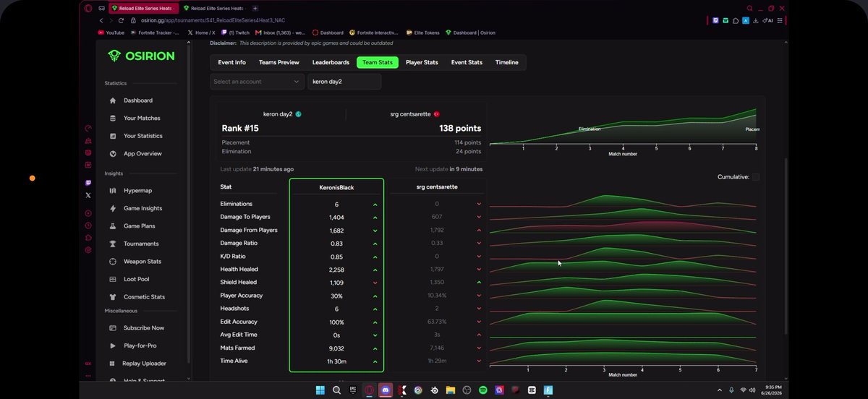Click the green arrow next to KeronisBlack Eliminations

point(375,205)
